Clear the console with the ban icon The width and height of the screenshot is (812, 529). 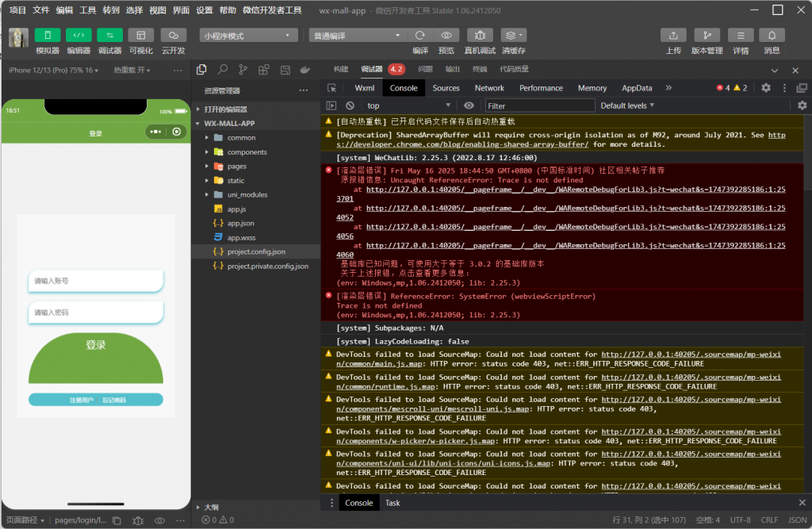coord(350,105)
